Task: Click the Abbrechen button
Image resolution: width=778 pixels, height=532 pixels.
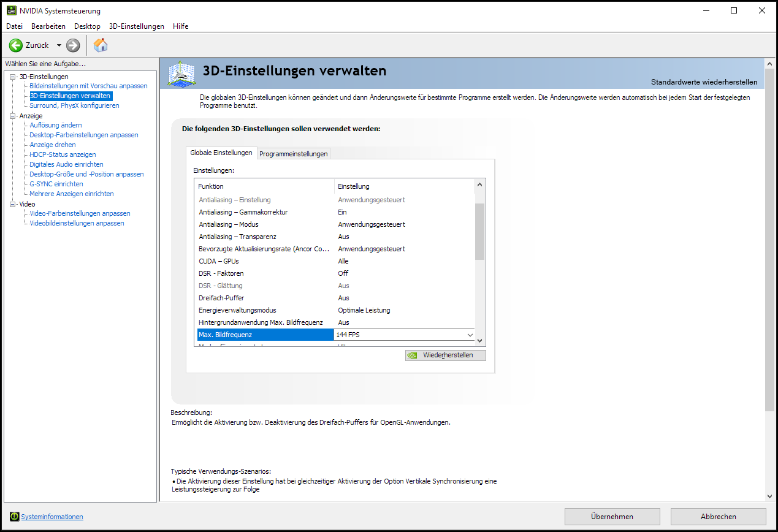Action: pyautogui.click(x=719, y=517)
